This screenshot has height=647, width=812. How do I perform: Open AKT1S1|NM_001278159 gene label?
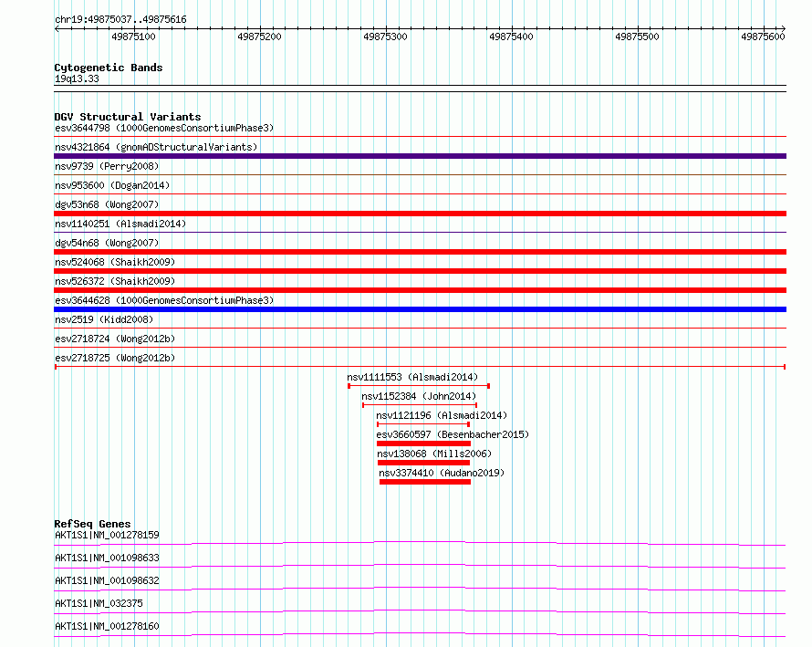[107, 535]
